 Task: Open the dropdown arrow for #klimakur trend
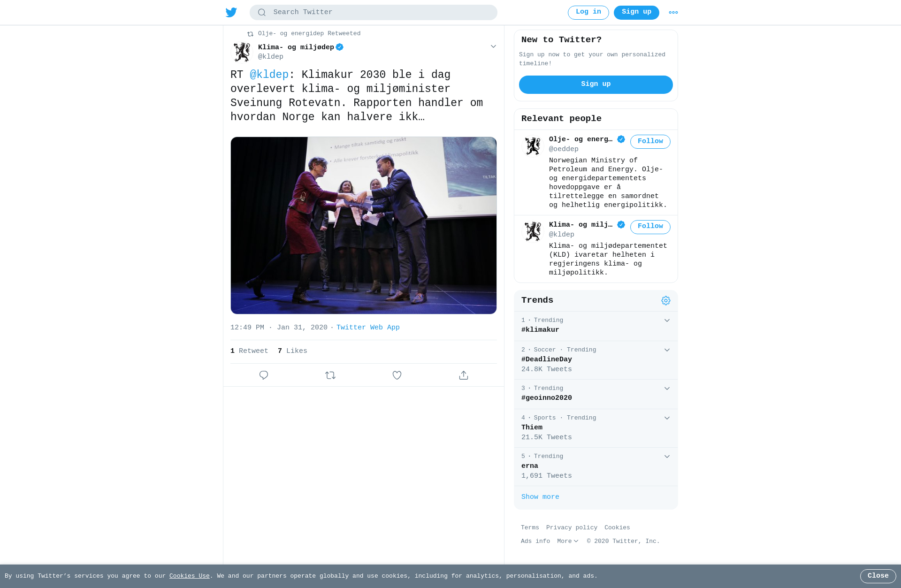point(667,321)
